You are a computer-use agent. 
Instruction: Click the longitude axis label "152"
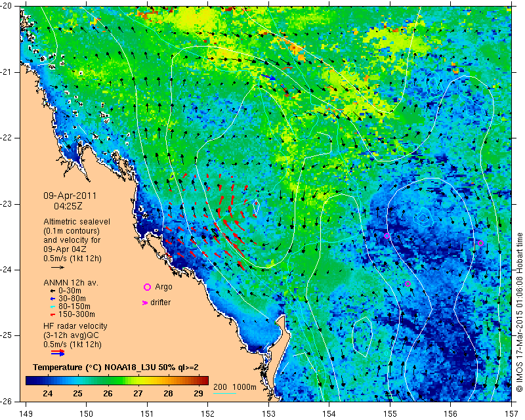208,414
